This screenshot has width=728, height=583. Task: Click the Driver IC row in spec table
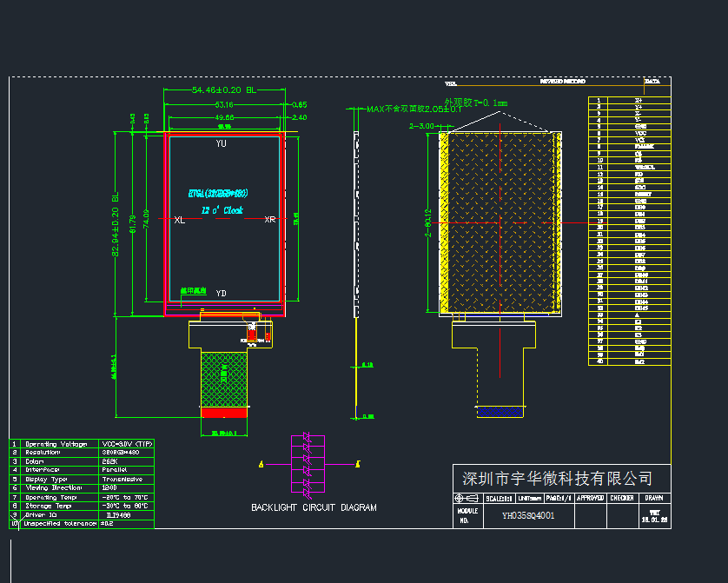pos(82,514)
